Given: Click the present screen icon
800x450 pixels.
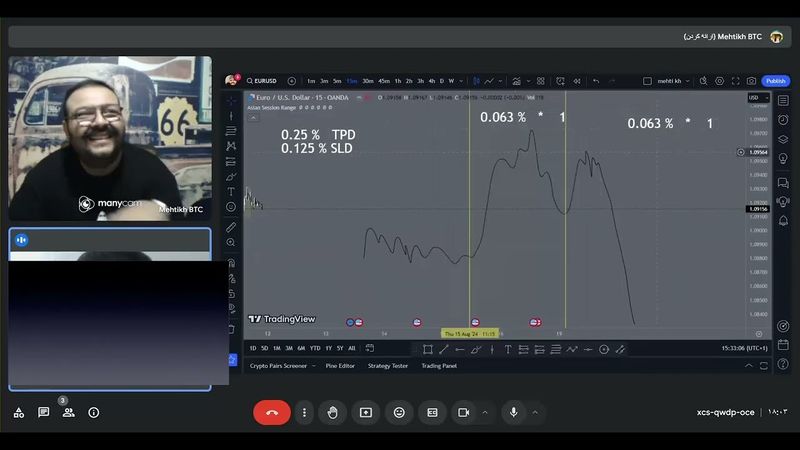Looking at the screenshot, I should pos(366,412).
